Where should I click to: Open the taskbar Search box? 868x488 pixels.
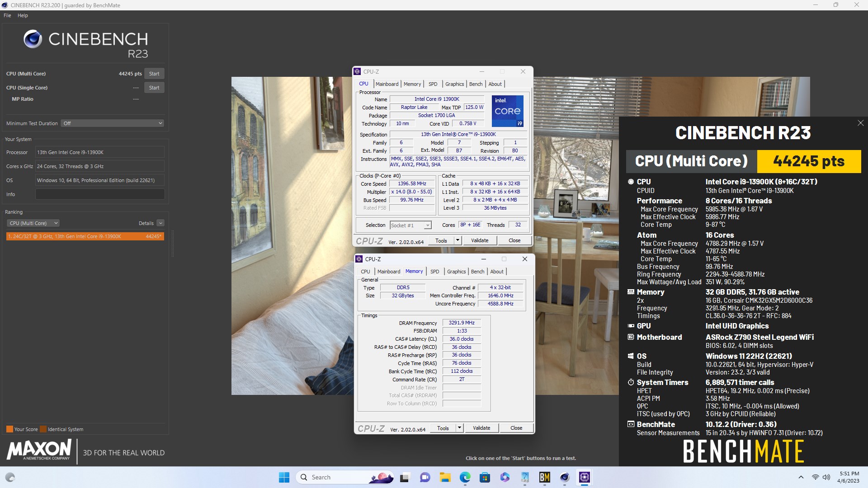click(x=345, y=477)
